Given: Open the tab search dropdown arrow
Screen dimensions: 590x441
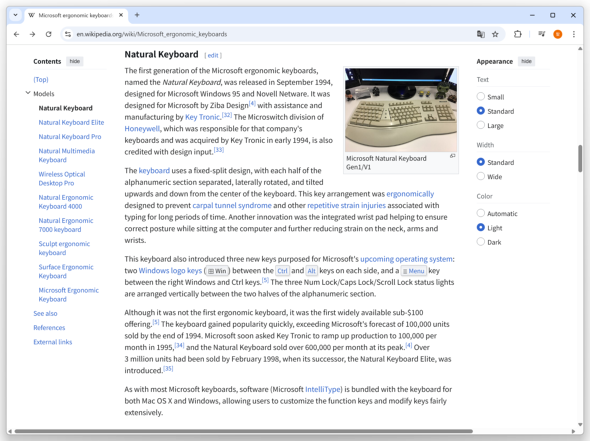Looking at the screenshot, I should 15,15.
